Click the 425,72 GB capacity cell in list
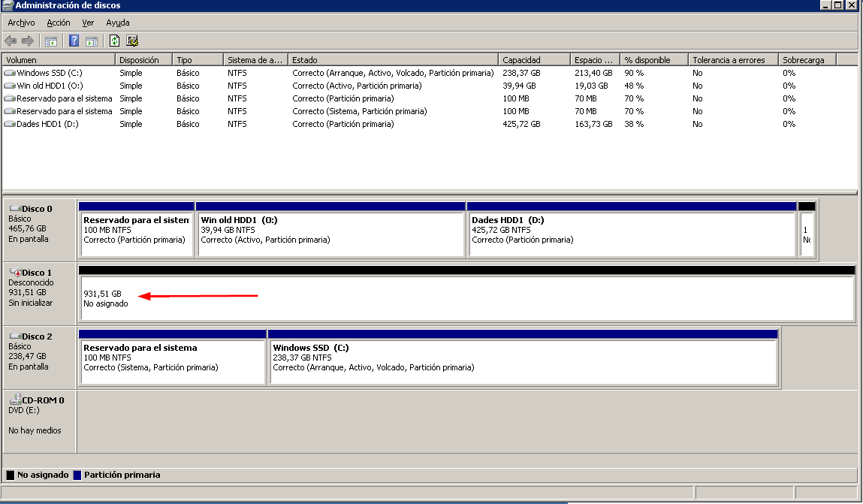 click(x=521, y=124)
